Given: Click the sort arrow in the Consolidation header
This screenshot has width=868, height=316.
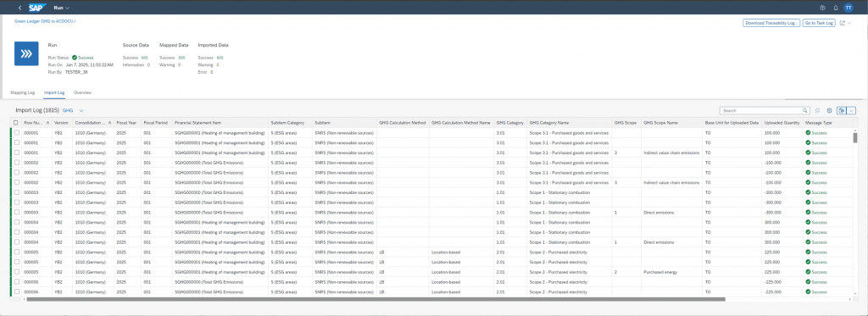Looking at the screenshot, I should coord(109,122).
